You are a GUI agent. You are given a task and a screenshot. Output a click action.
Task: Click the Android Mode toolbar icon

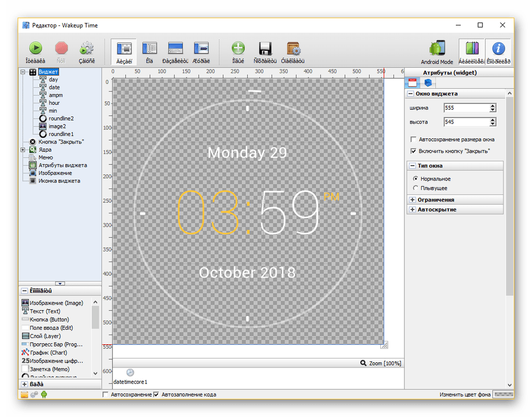click(437, 48)
